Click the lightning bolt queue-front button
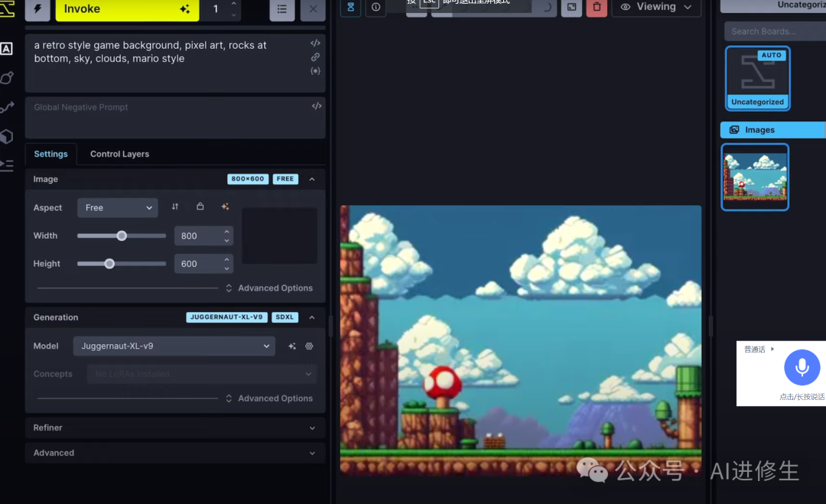 pyautogui.click(x=37, y=9)
